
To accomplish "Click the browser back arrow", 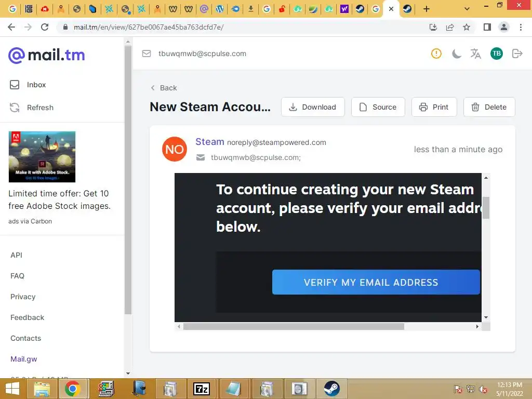I will (11, 27).
